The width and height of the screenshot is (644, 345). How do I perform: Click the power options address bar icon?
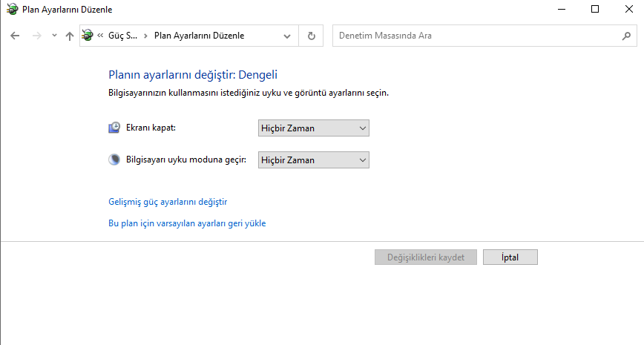(88, 36)
